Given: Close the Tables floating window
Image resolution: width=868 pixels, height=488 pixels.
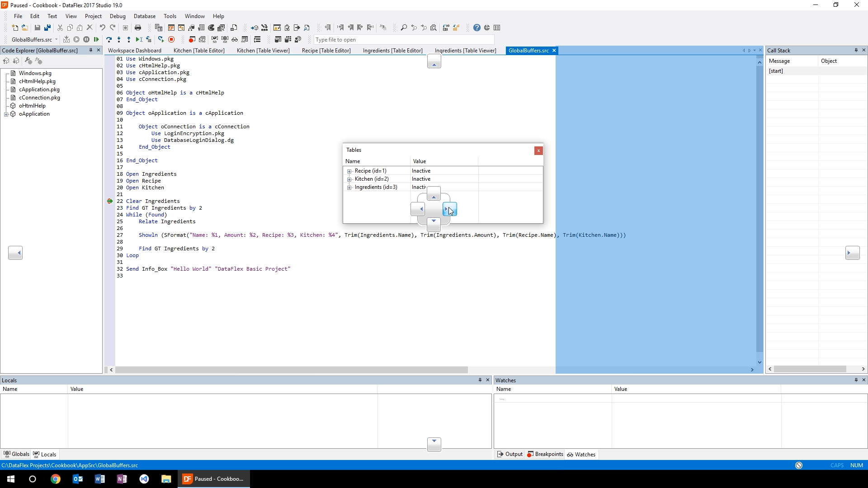Looking at the screenshot, I should point(538,150).
